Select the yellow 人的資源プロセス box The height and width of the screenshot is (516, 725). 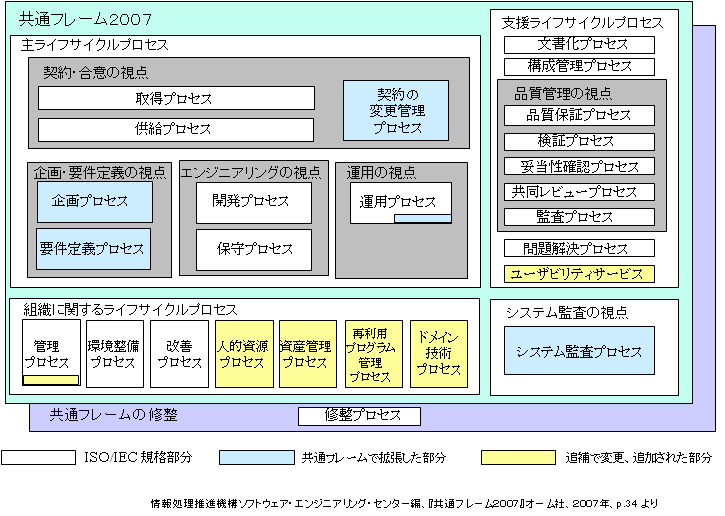(x=242, y=354)
